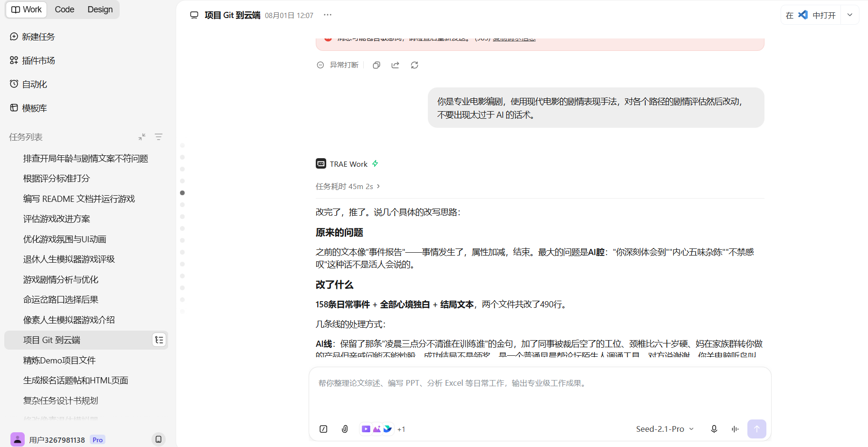Screen dimensions: 868x447
Task: Click the timestamp 08月01日 12:07
Action: (289, 16)
